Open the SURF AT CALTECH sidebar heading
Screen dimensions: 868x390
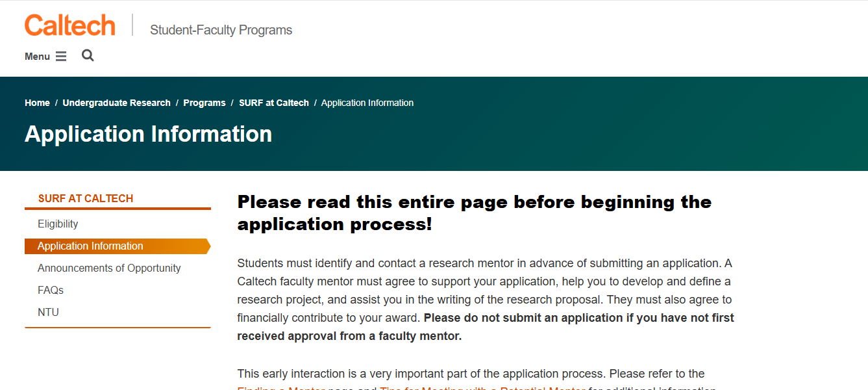coord(86,198)
